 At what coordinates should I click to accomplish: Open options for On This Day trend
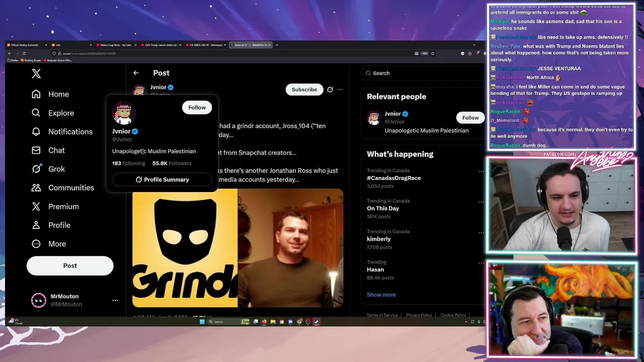[x=481, y=202]
